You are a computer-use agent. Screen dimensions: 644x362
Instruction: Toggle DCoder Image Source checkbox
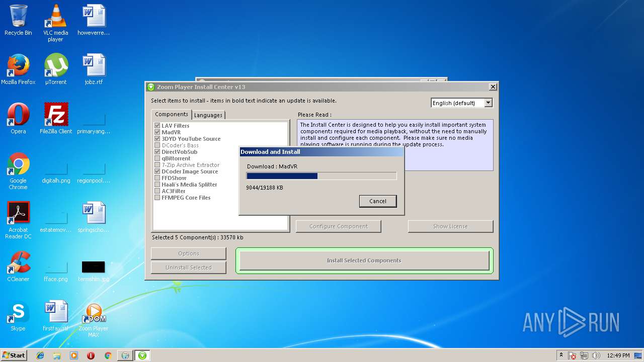pos(157,171)
